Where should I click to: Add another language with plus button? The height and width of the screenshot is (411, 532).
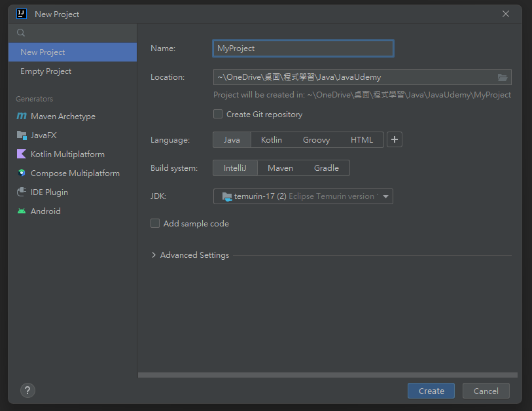pyautogui.click(x=394, y=139)
